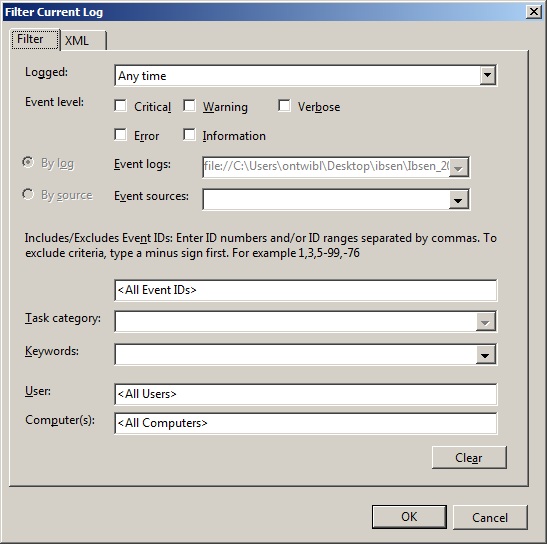
Task: Open the Logged time dropdown arrow
Action: pyautogui.click(x=487, y=75)
